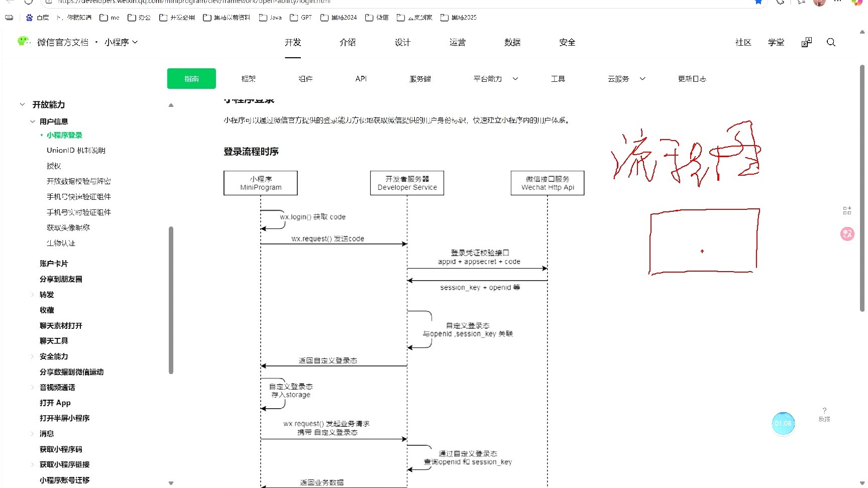Click the browser profile avatar
Screen dimensions: 868x488
tap(819, 3)
